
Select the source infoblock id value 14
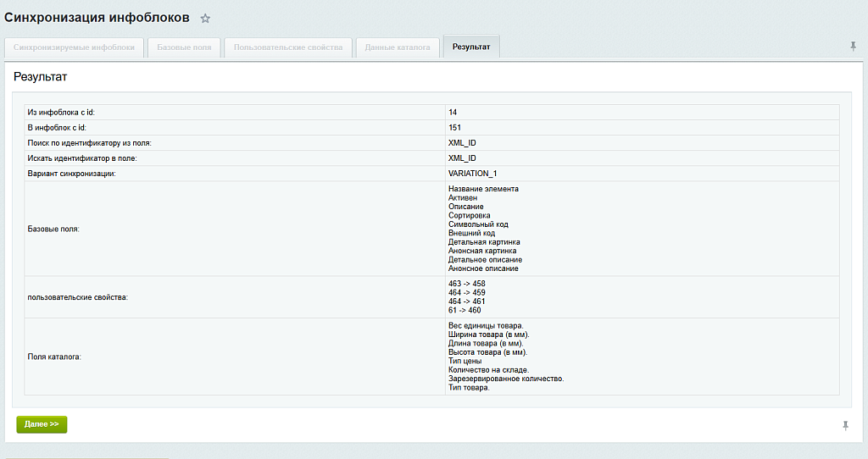[x=453, y=113]
